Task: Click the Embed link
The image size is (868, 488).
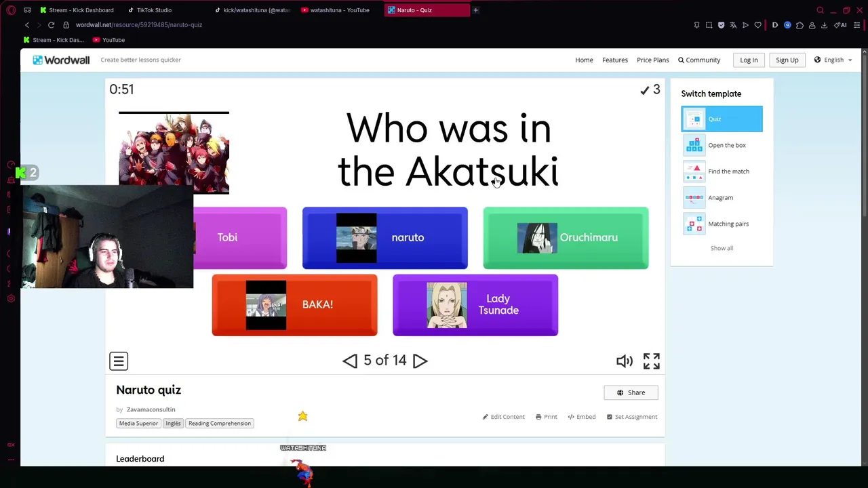Action: 582,417
